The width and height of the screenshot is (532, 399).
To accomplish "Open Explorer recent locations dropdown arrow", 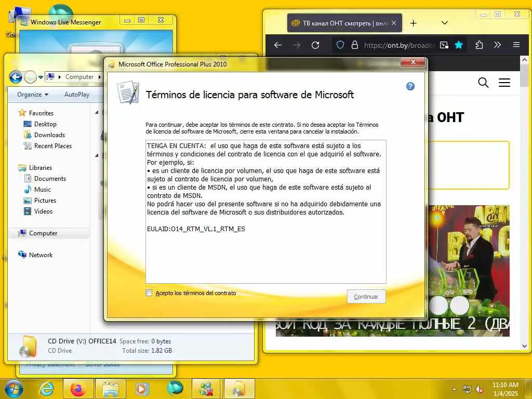I will coord(41,77).
